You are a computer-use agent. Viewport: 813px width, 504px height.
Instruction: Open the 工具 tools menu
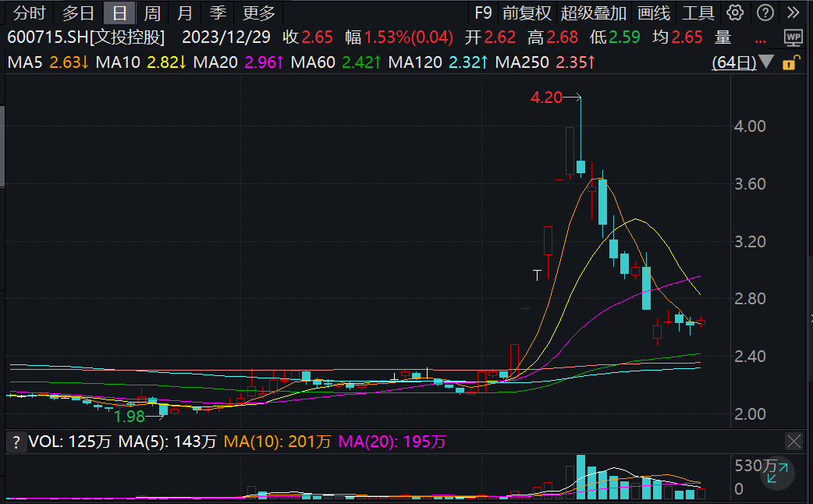[698, 12]
